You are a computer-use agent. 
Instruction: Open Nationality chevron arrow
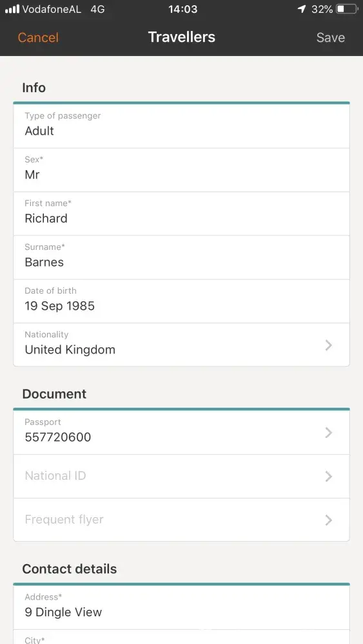click(328, 345)
